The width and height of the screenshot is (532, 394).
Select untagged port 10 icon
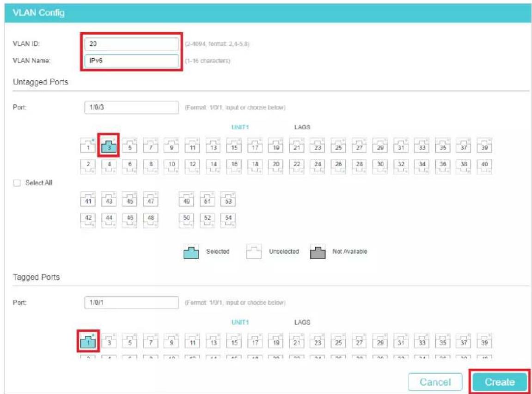171,166
